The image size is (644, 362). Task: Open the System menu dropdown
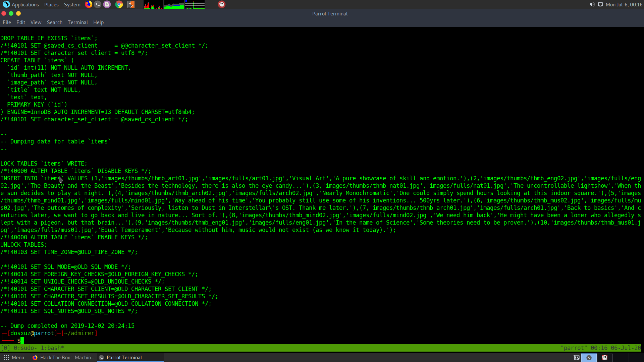72,4
